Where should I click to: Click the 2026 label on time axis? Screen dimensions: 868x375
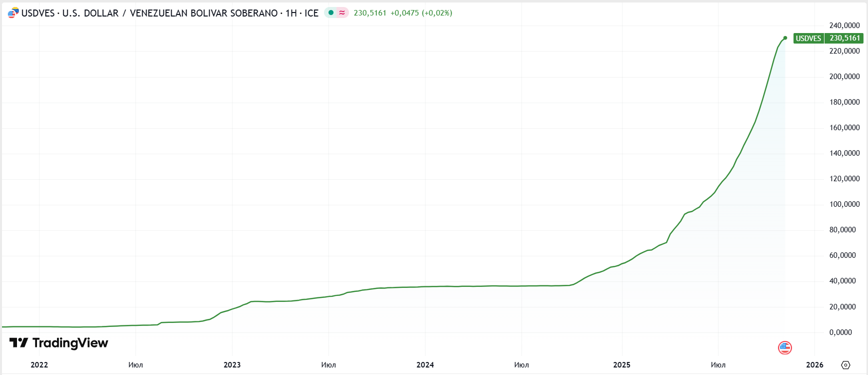point(814,365)
